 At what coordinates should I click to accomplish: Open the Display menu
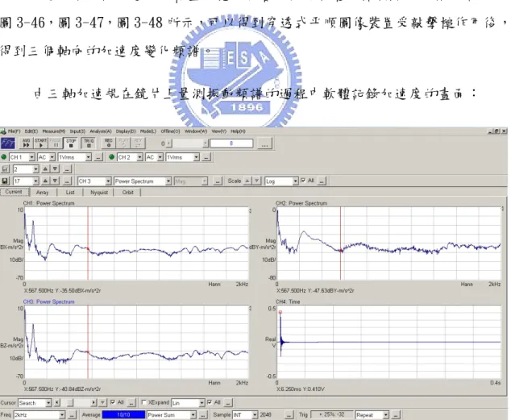coord(126,131)
